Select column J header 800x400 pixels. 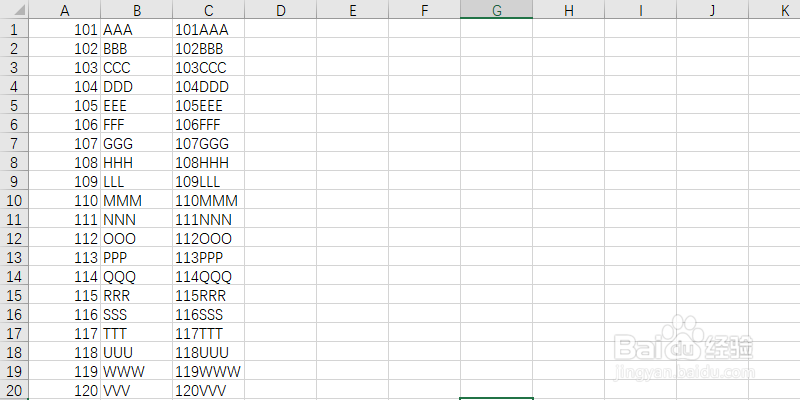point(713,9)
